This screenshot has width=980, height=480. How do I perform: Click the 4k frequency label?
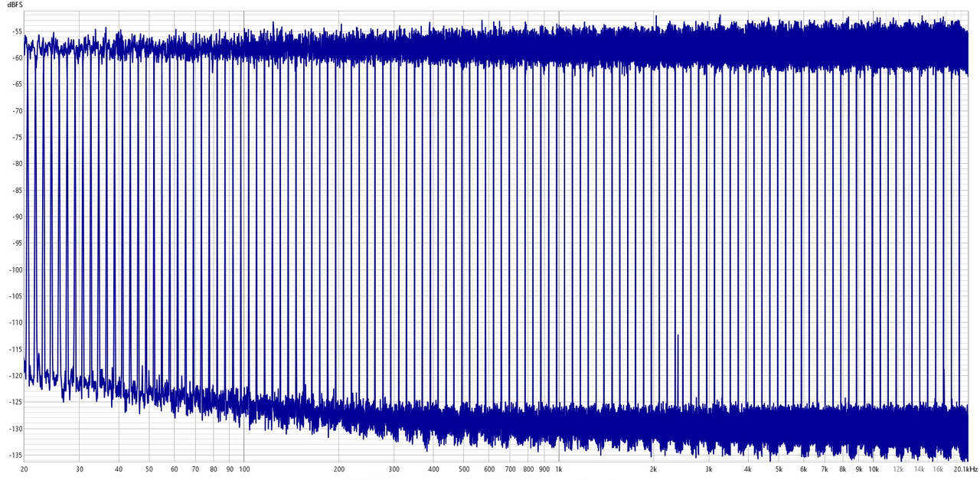pyautogui.click(x=748, y=469)
